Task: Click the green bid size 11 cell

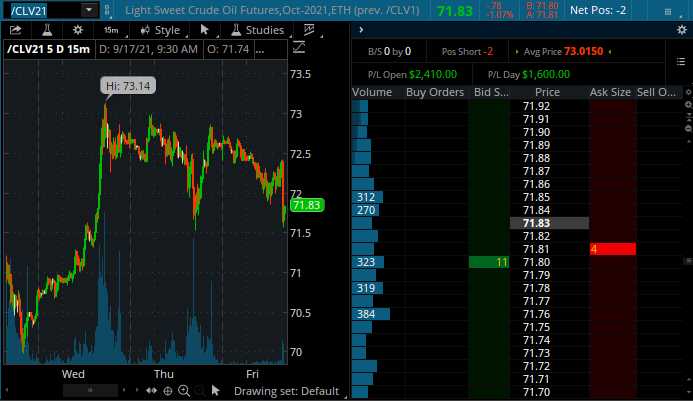Action: tap(489, 262)
